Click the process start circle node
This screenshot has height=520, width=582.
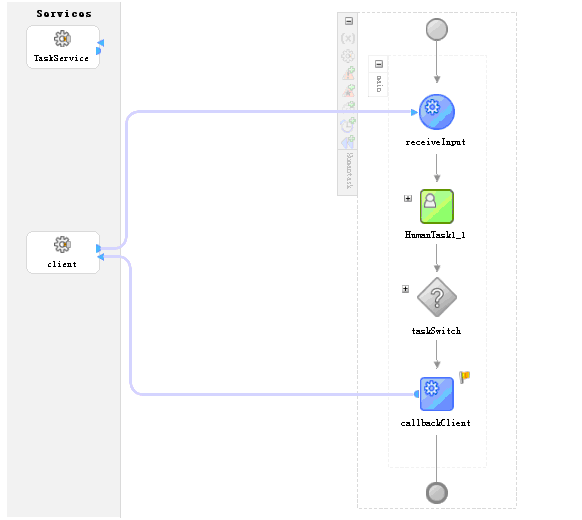(x=436, y=29)
